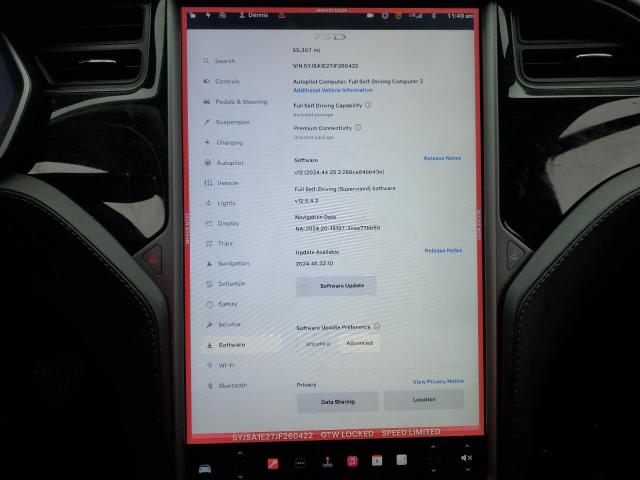640x480 pixels.
Task: Tap the HomeLink garage icon
Action: click(x=222, y=15)
